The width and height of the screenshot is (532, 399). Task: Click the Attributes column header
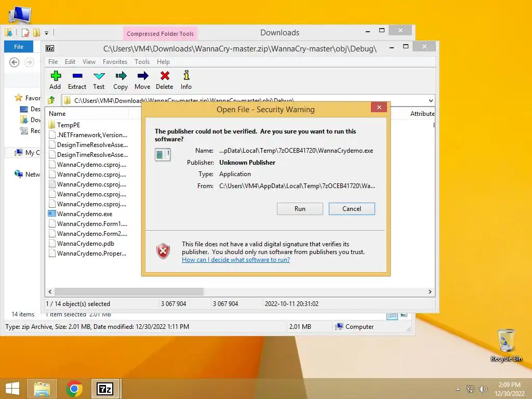coord(422,114)
